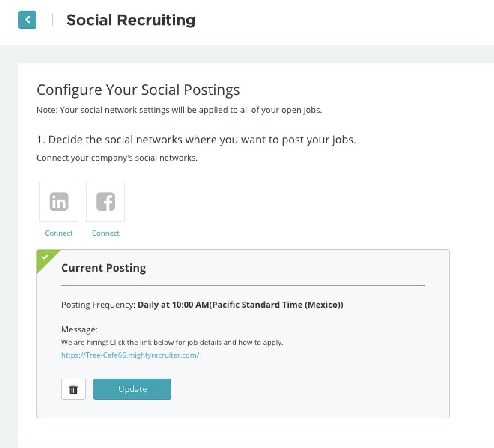Click Connect link under Facebook
494x448 pixels.
[x=105, y=233]
